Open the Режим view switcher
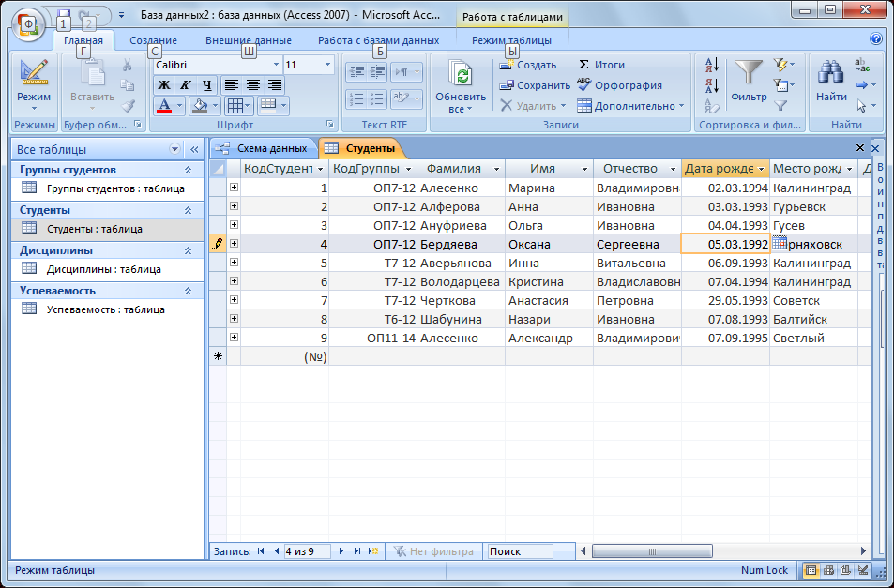The width and height of the screenshot is (894, 588). pos(34,85)
